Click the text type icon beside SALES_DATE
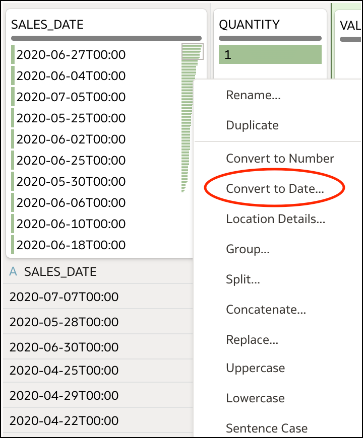Screen dimensions: 363x438 pyautogui.click(x=13, y=272)
